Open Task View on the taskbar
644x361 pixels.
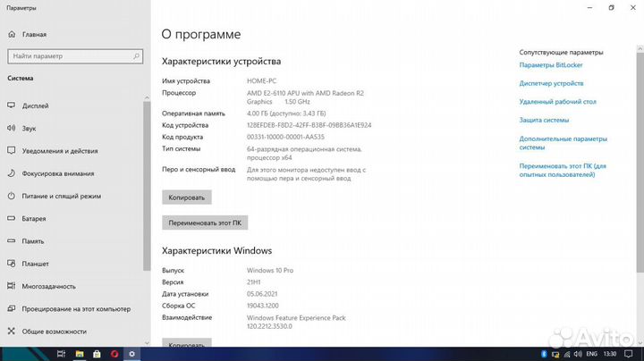(61, 354)
